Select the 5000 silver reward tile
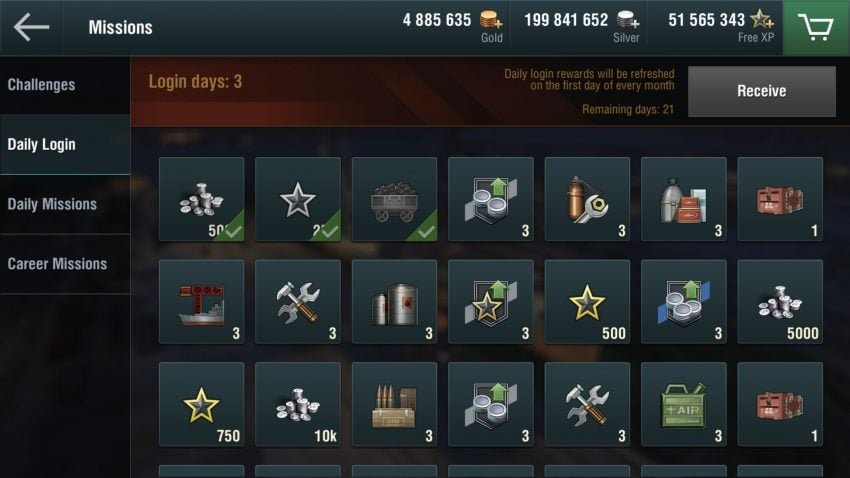This screenshot has width=850, height=478. tap(780, 301)
